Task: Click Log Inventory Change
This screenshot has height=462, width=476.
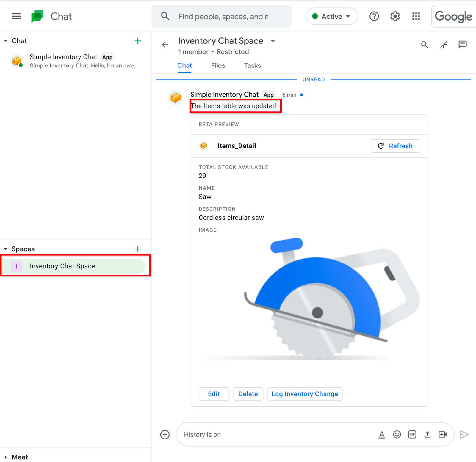Action: tap(305, 394)
